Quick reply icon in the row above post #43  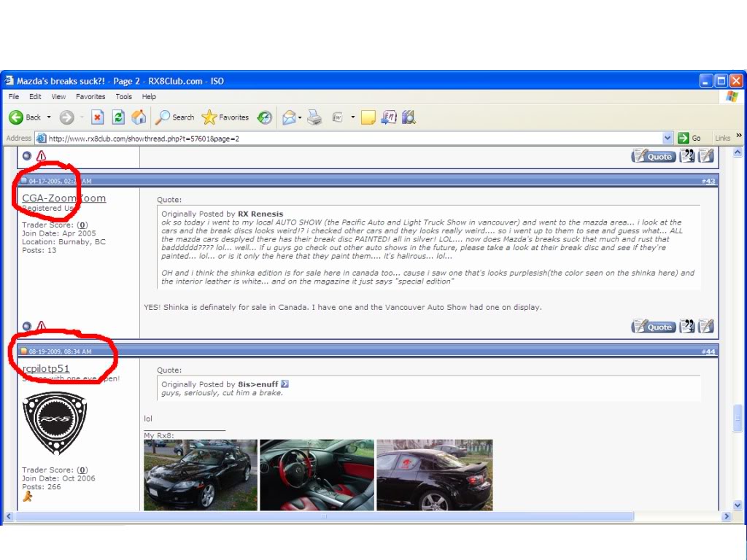[x=706, y=156]
